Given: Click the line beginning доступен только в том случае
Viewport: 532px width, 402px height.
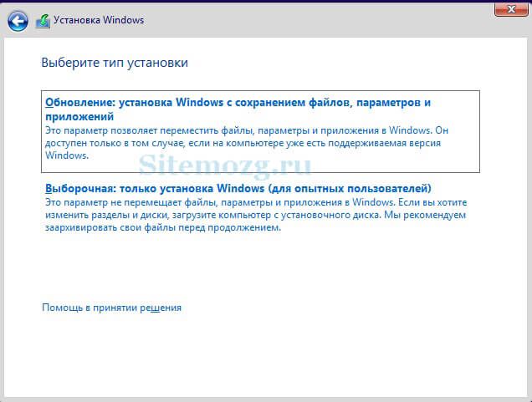Looking at the screenshot, I should (x=243, y=143).
